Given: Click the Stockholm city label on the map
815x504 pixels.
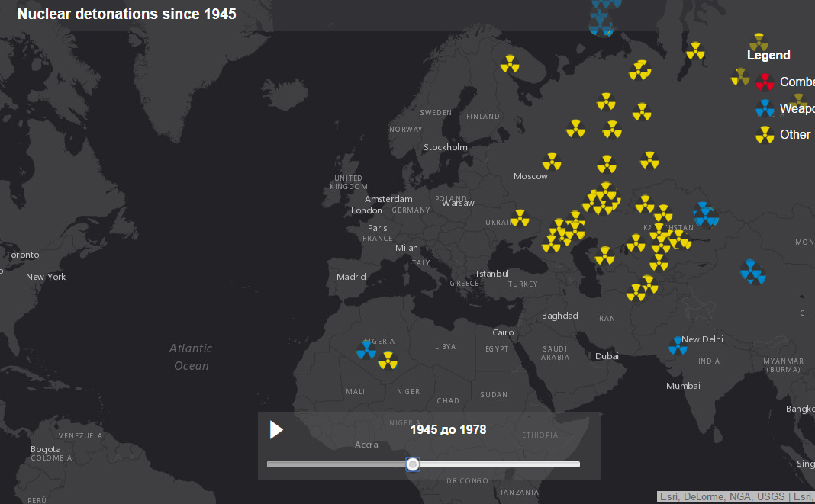Looking at the screenshot, I should coord(446,147).
